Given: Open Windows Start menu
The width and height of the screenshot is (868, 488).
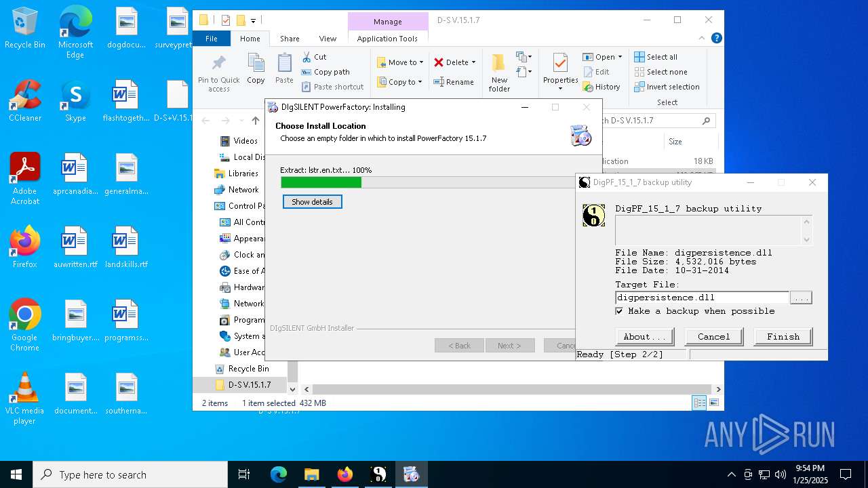Looking at the screenshot, I should [x=16, y=474].
